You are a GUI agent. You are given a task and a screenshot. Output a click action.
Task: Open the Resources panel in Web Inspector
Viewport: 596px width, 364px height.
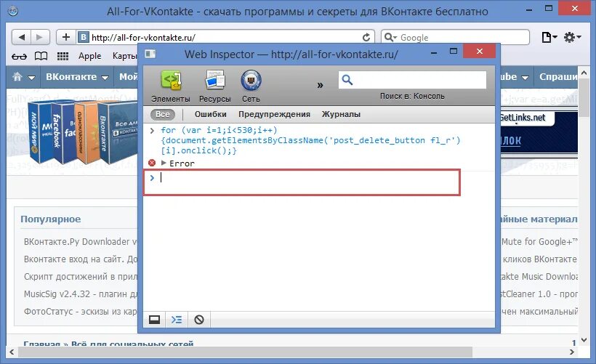[214, 86]
